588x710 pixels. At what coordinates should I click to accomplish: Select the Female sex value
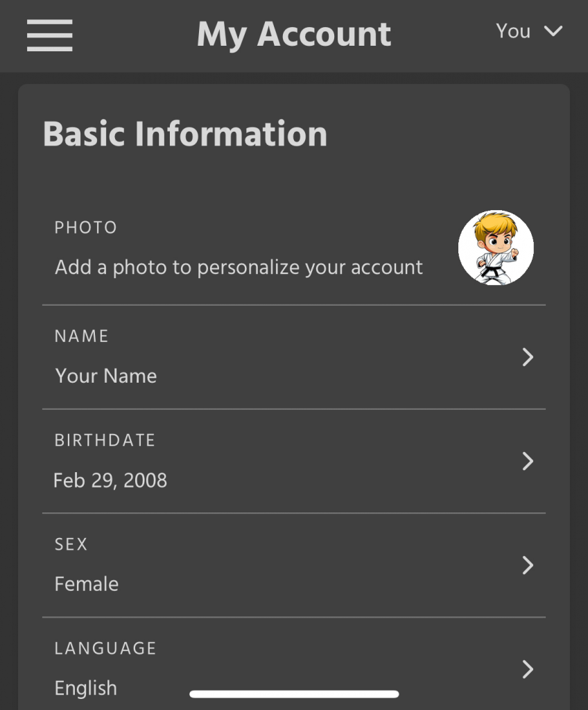point(87,584)
